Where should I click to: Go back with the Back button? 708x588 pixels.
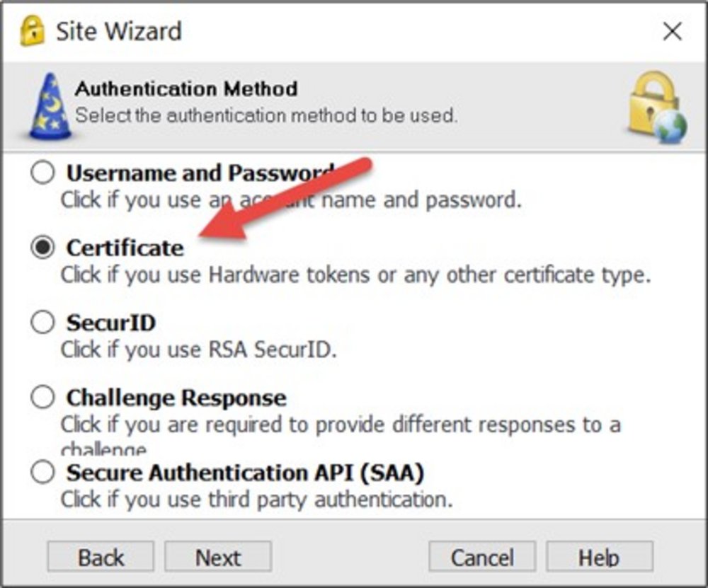coord(101,557)
